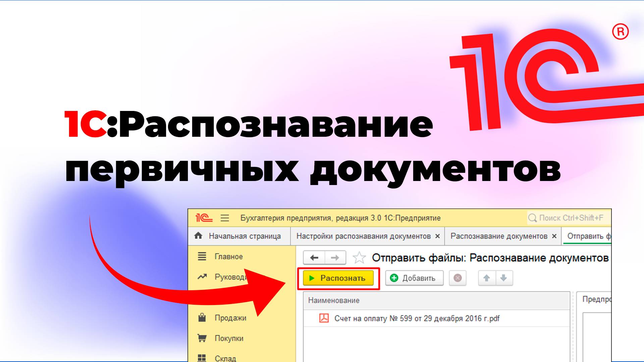The image size is (644, 362).
Task: Open the Покупки shopping cart icon
Action: coord(203,338)
